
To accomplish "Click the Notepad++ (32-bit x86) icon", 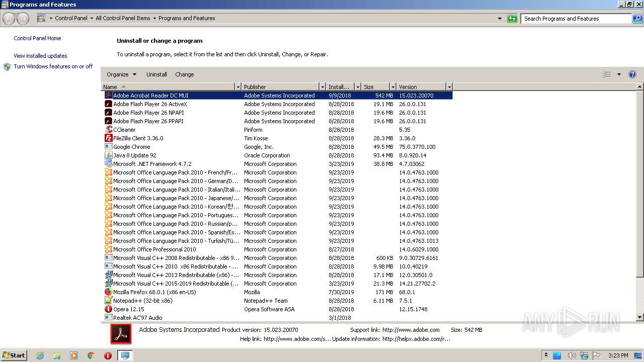I will pyautogui.click(x=108, y=301).
